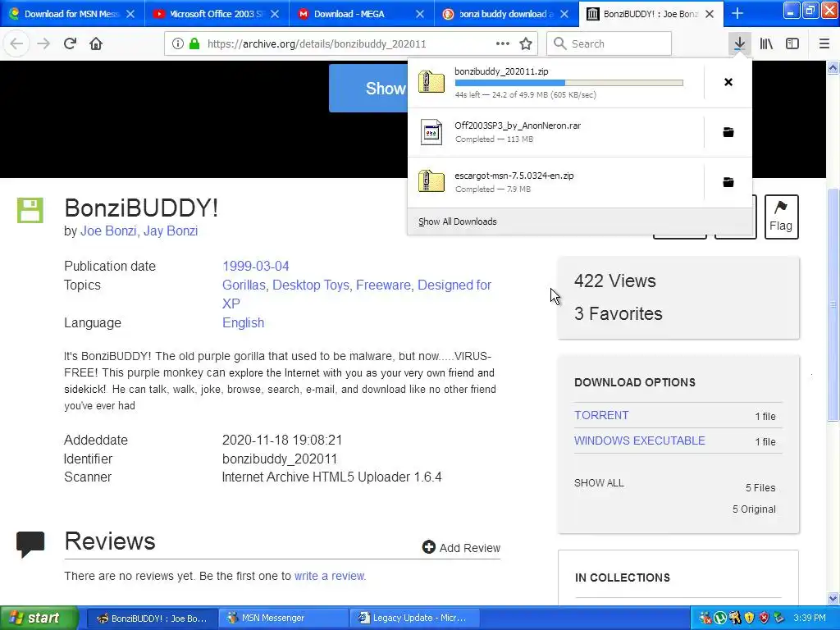
Task: Click the bonzibuddy_202011.zip file icon
Action: (x=431, y=82)
